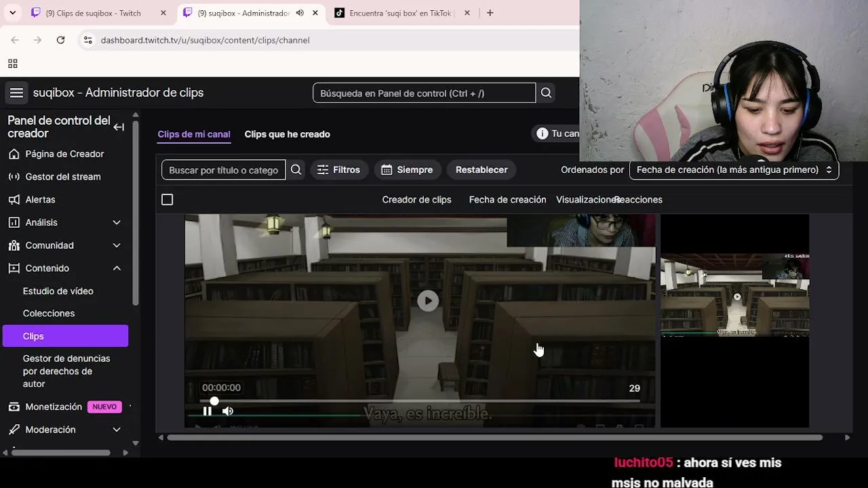Click the magnifier icon beside clip search field
This screenshot has height=488, width=868.
pyautogui.click(x=296, y=169)
